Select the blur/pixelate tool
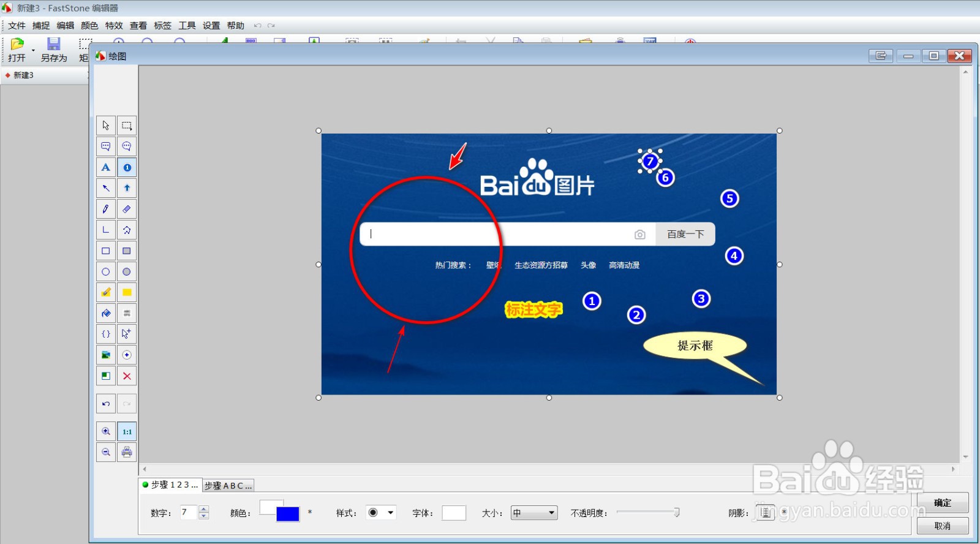The height and width of the screenshot is (544, 980). tap(127, 313)
